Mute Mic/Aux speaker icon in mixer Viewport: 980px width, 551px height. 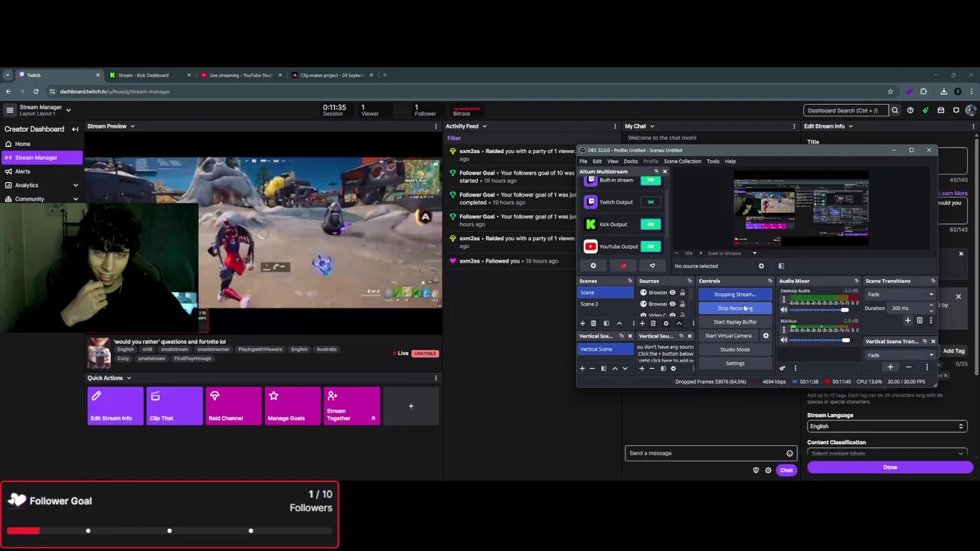point(783,340)
